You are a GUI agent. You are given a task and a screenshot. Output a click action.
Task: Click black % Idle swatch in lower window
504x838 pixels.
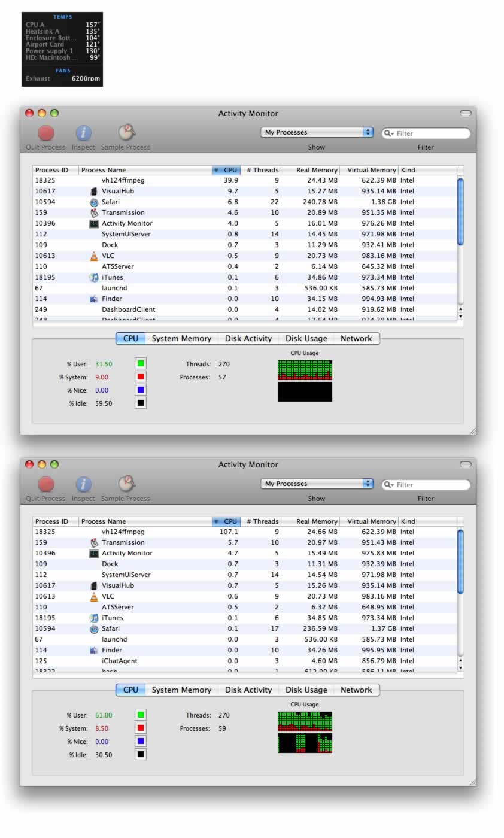pos(141,754)
